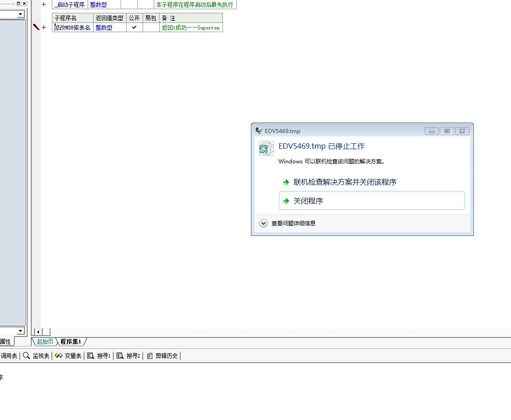Click 整数型 in the 修改MDB库表名 row
Viewport: 511px width, 420px height.
pos(104,28)
